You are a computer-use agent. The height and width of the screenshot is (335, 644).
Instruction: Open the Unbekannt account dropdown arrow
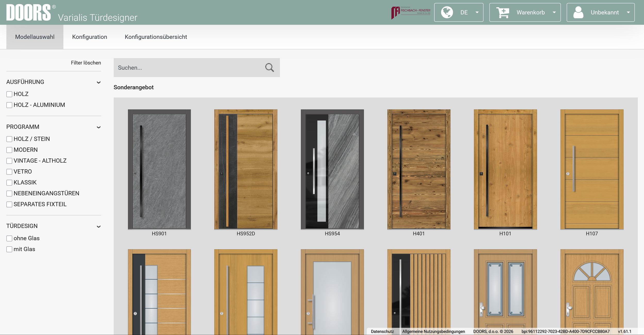(628, 12)
